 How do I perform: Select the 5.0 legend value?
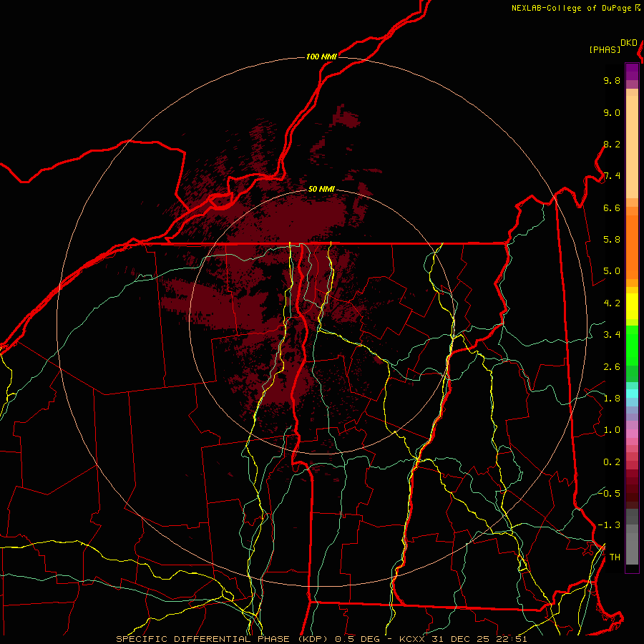point(612,271)
